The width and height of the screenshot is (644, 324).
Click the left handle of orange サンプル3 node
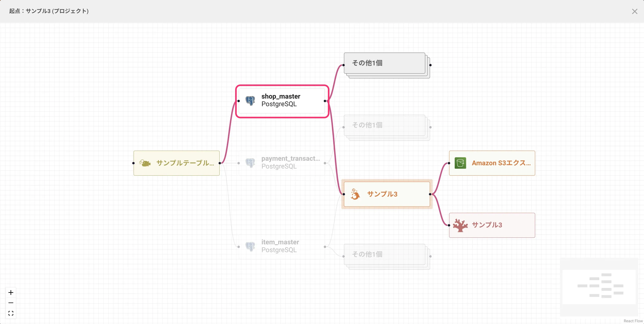[x=344, y=194]
